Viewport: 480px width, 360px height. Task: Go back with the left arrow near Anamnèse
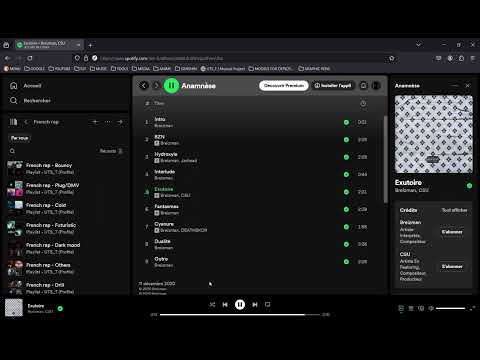coord(144,86)
